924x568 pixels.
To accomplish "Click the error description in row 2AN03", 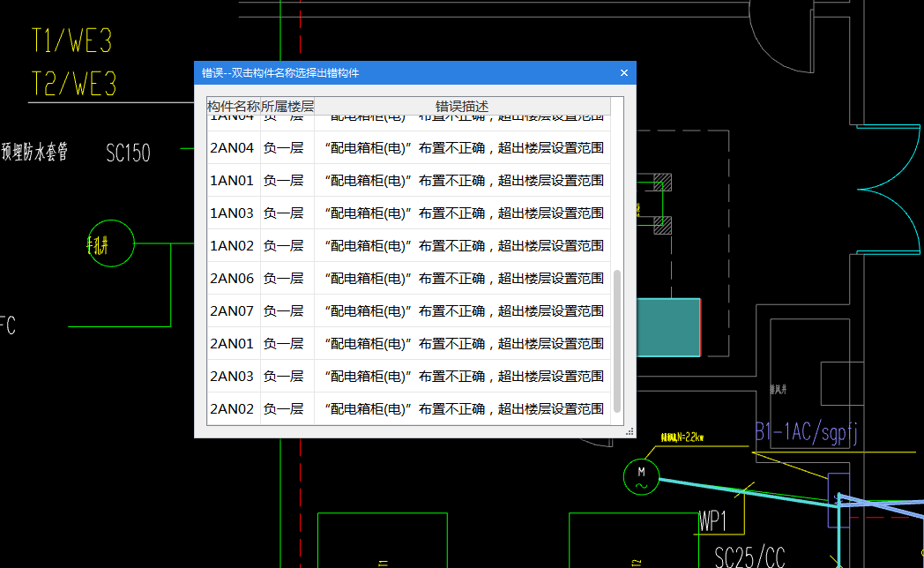I will [465, 376].
